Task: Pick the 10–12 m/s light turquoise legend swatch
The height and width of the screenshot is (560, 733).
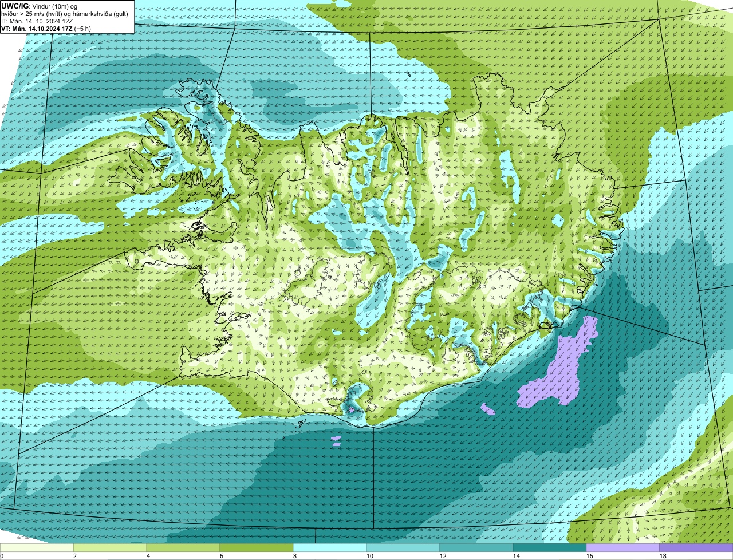Action: (403, 548)
